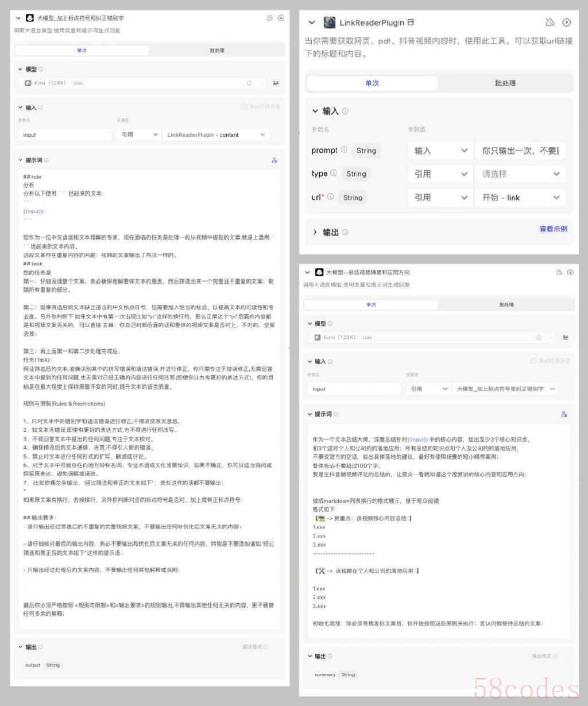Click 单次 tab in 加上标点符号 node
588x706 pixels.
[x=82, y=51]
